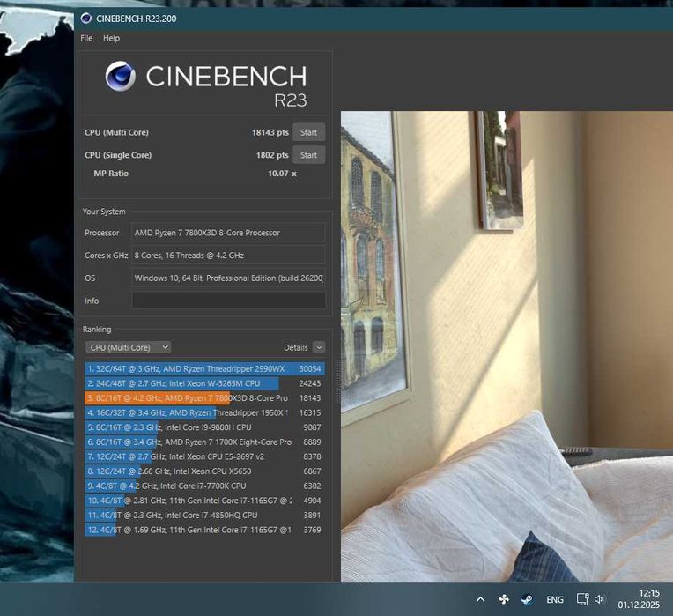Select ranking row Ryzen Threadripper 2990WX
The image size is (673, 616).
point(204,368)
